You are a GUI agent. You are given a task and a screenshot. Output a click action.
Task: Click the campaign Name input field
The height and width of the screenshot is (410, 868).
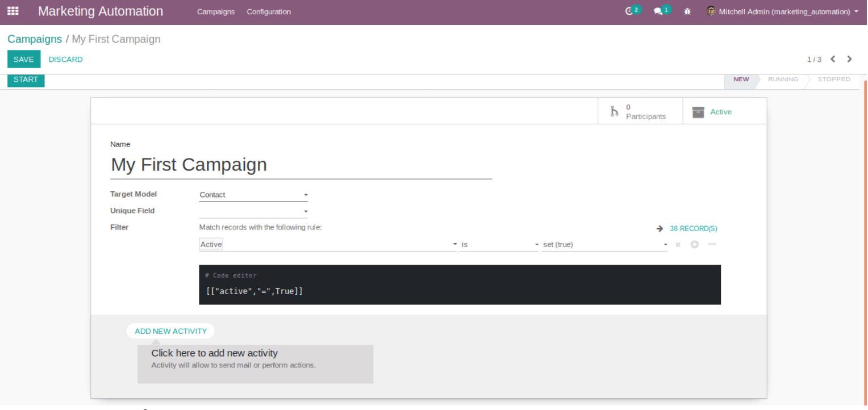click(x=301, y=165)
